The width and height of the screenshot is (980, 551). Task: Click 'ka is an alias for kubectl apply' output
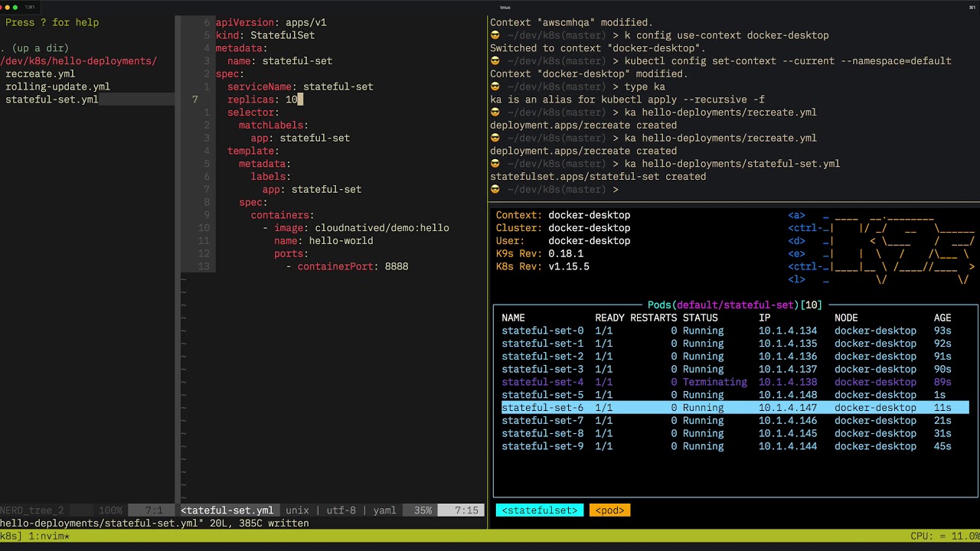tap(627, 99)
